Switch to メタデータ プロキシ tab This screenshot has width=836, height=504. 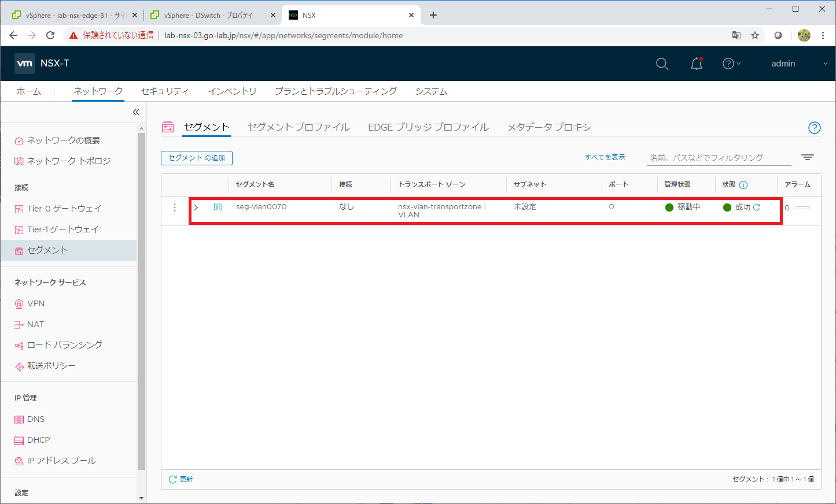click(549, 127)
